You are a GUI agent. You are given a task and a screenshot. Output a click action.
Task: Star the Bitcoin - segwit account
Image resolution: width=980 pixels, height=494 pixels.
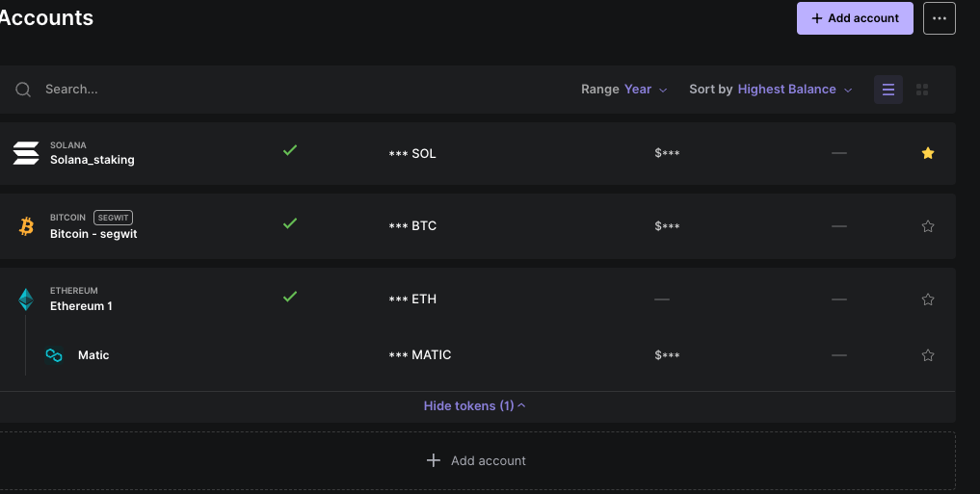tap(928, 226)
